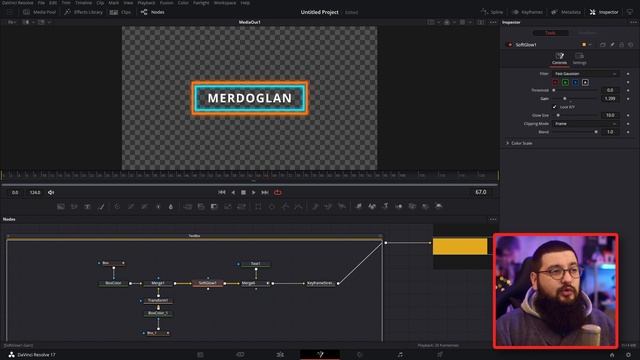Open the Help menu

[x=245, y=2]
